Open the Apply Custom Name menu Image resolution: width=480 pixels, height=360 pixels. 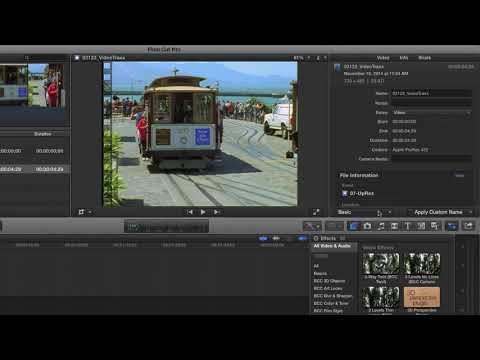pos(441,212)
